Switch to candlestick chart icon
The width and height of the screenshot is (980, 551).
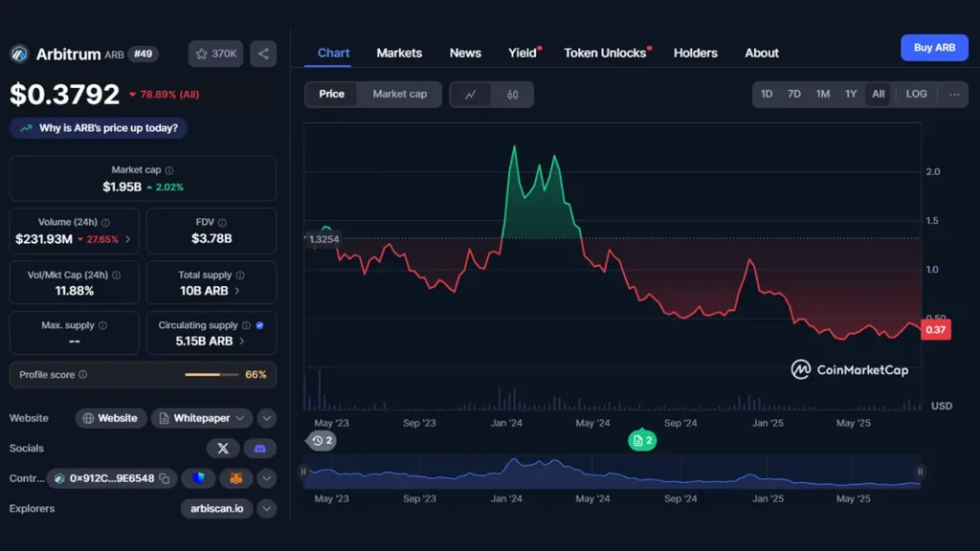pos(513,95)
